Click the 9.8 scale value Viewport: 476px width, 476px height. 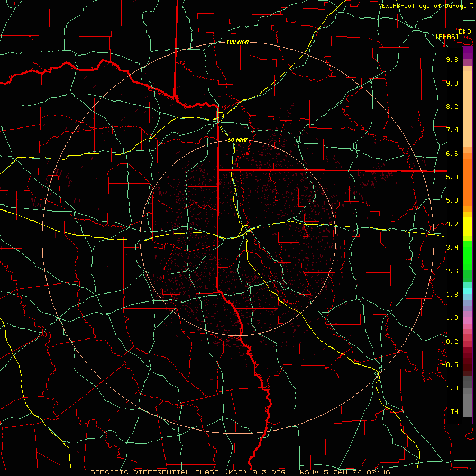pos(452,59)
